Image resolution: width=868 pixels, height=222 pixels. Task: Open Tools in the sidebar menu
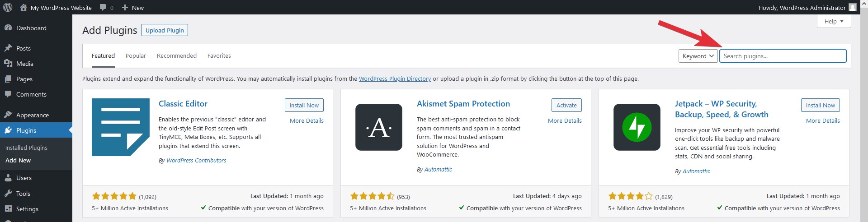pyautogui.click(x=36, y=194)
